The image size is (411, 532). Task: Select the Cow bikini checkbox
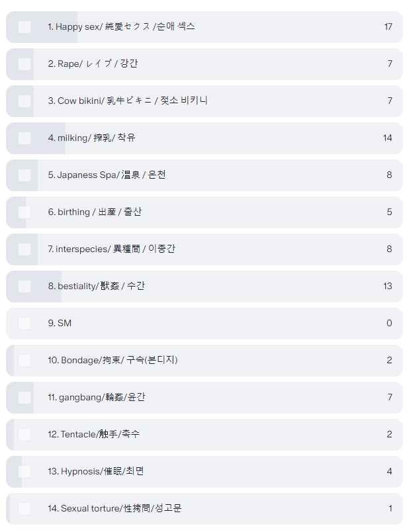click(24, 101)
